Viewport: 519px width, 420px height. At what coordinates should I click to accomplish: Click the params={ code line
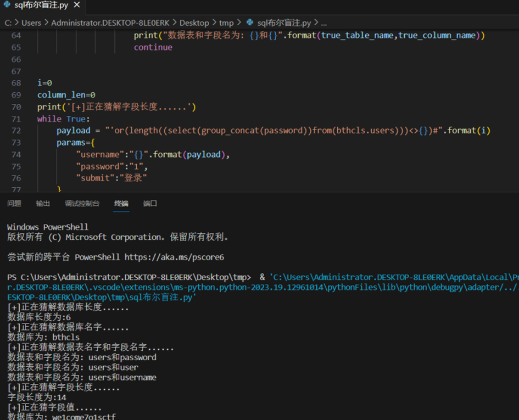pyautogui.click(x=76, y=143)
